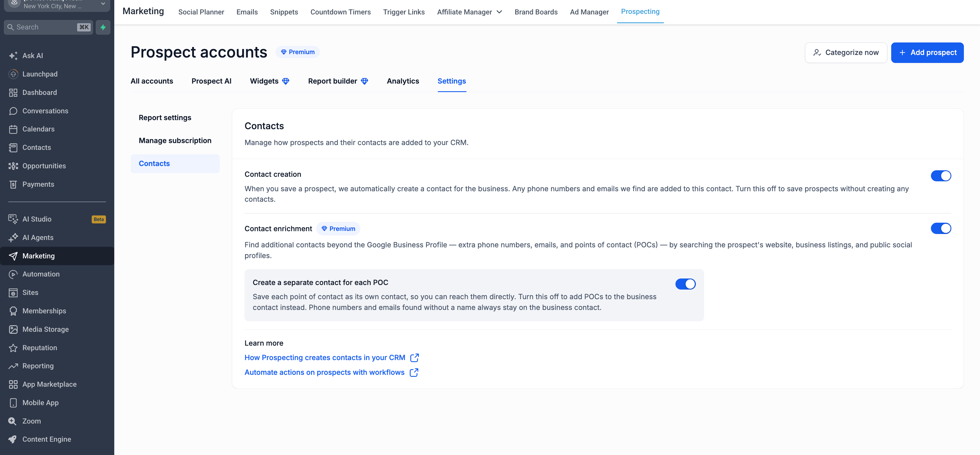Open App Marketplace grid icon

click(x=13, y=384)
